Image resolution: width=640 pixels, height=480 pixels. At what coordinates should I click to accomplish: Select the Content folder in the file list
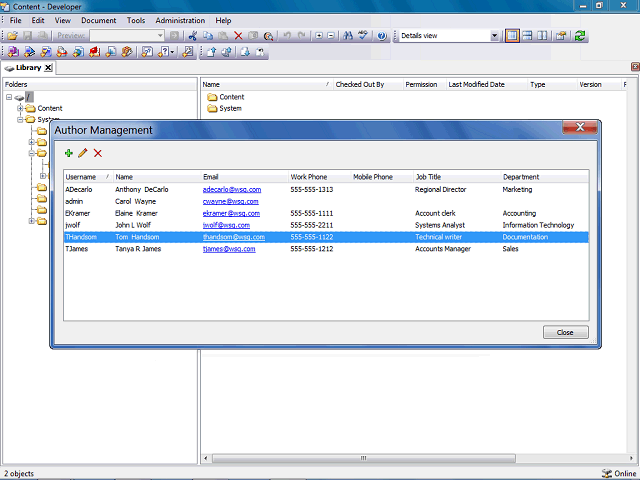225,97
